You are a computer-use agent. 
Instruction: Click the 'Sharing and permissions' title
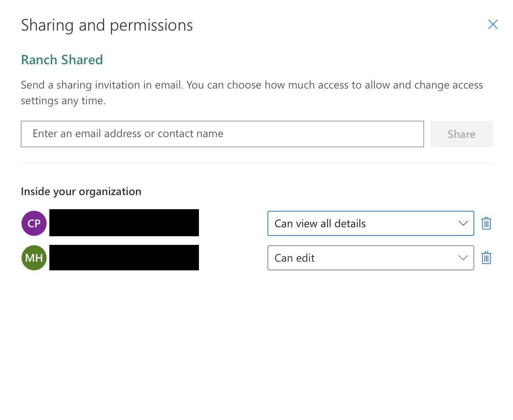click(x=107, y=25)
